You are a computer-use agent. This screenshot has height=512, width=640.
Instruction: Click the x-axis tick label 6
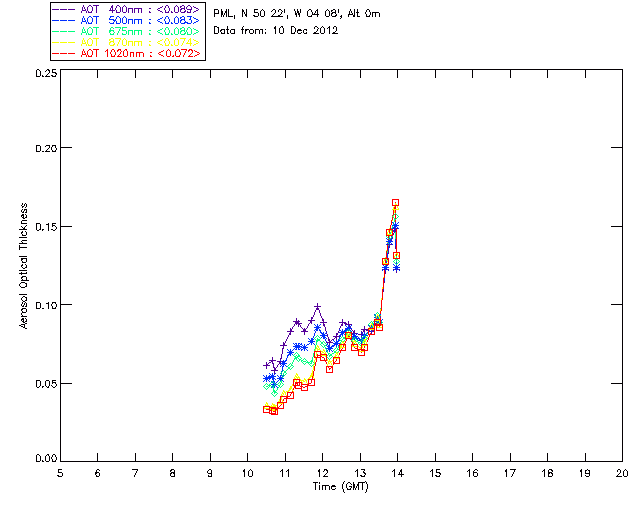click(x=98, y=473)
